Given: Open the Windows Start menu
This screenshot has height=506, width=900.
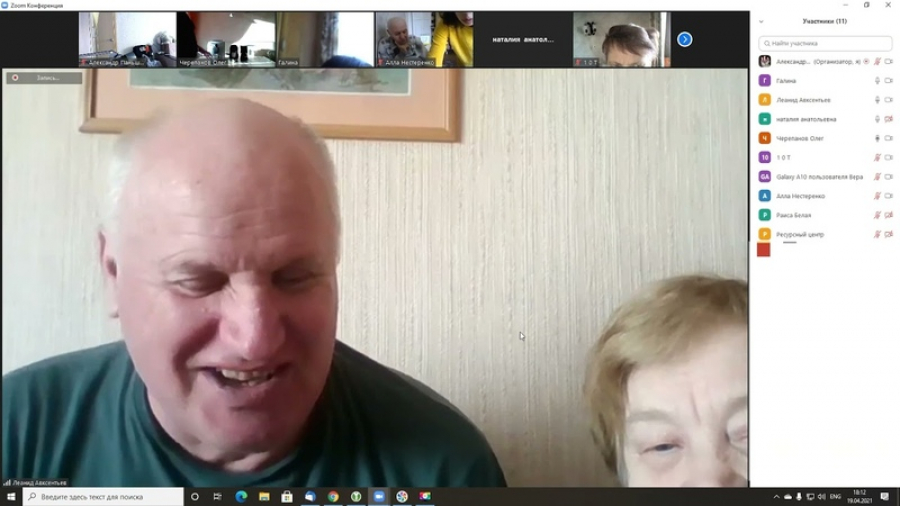Looking at the screenshot, I should (11, 496).
